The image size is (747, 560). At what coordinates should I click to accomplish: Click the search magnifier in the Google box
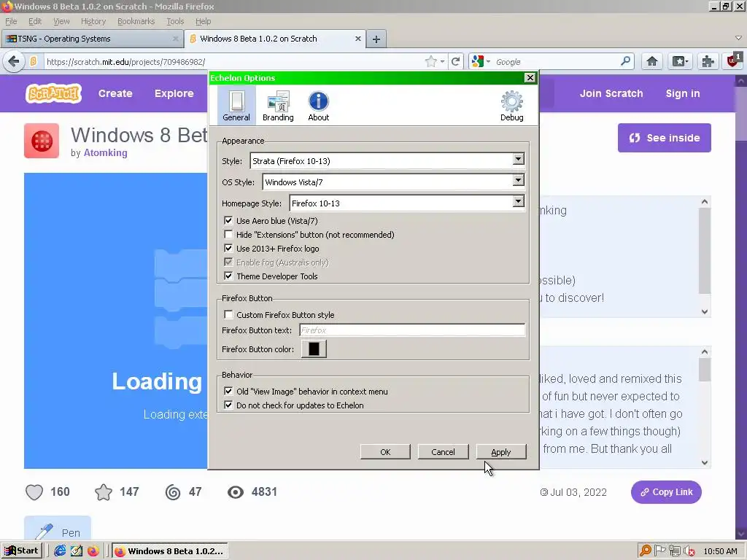click(x=625, y=61)
